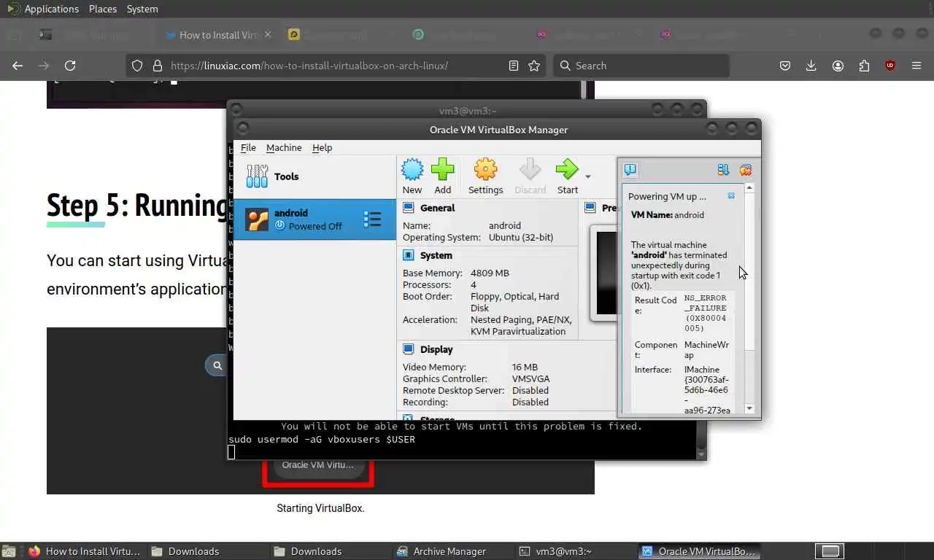This screenshot has width=934, height=560.
Task: Click the VMSVGA graphics controller value
Action: coord(530,378)
